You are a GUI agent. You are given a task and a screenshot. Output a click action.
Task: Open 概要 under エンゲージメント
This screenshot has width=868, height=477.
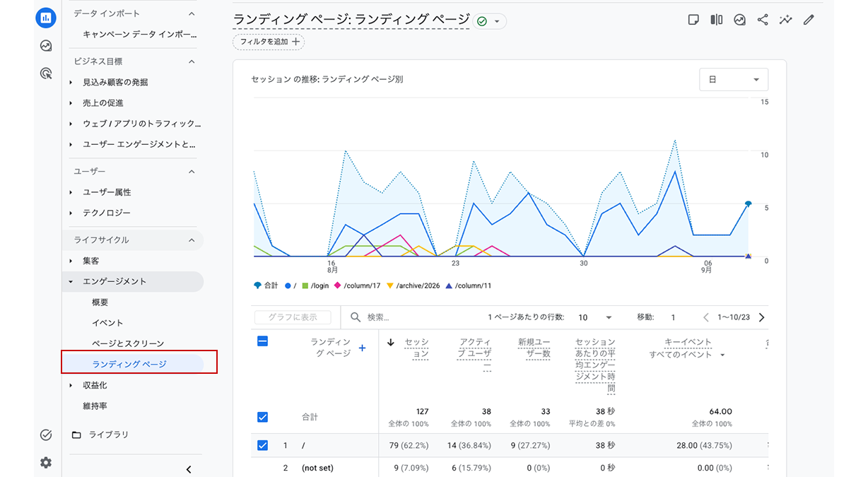(100, 302)
